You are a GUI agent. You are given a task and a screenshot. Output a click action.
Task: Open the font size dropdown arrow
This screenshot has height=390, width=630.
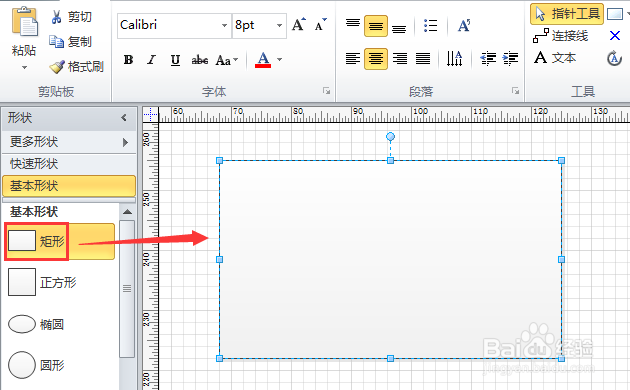click(x=279, y=25)
